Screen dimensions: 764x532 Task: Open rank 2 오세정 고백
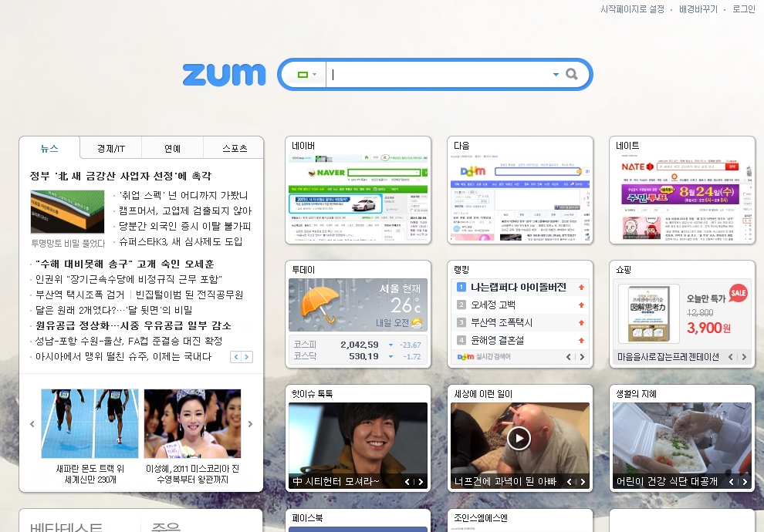coord(493,305)
